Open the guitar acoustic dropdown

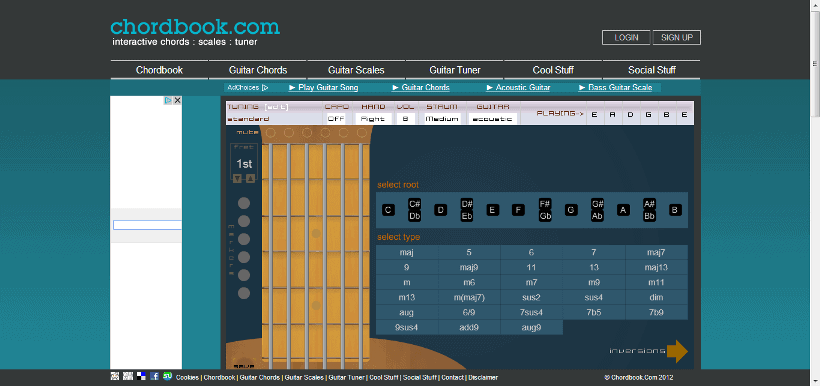click(493, 119)
